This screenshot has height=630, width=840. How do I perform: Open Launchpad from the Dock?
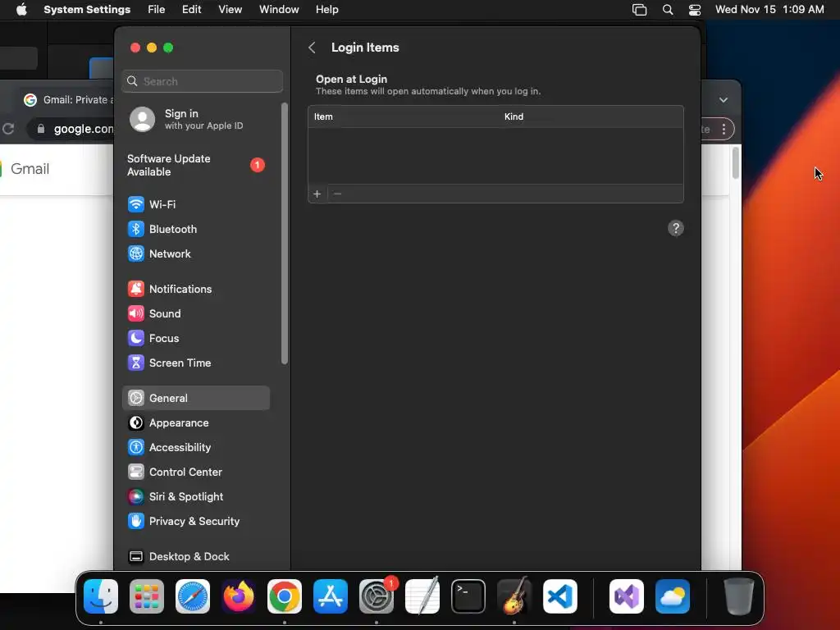(x=147, y=596)
